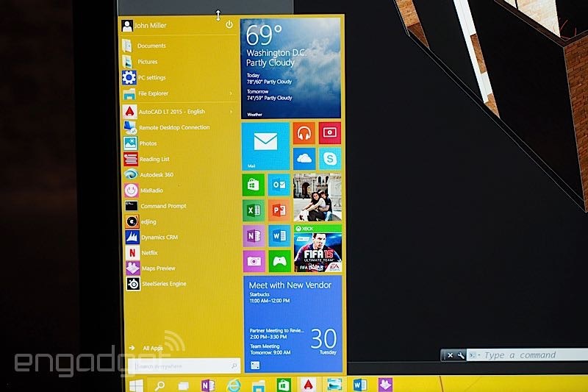Open John Miller user account
Viewport: 588px width, 392px height.
pyautogui.click(x=144, y=26)
